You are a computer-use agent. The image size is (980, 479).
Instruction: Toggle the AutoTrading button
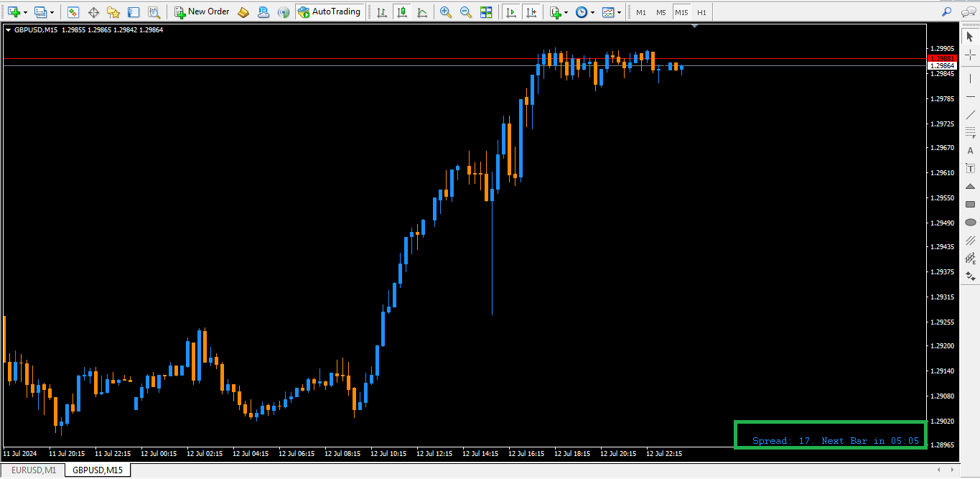point(328,12)
